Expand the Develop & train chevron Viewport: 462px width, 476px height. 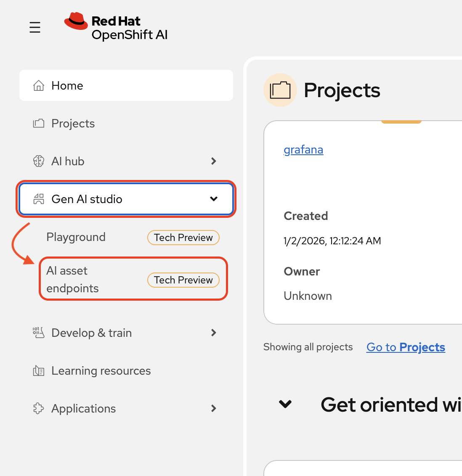pyautogui.click(x=213, y=333)
